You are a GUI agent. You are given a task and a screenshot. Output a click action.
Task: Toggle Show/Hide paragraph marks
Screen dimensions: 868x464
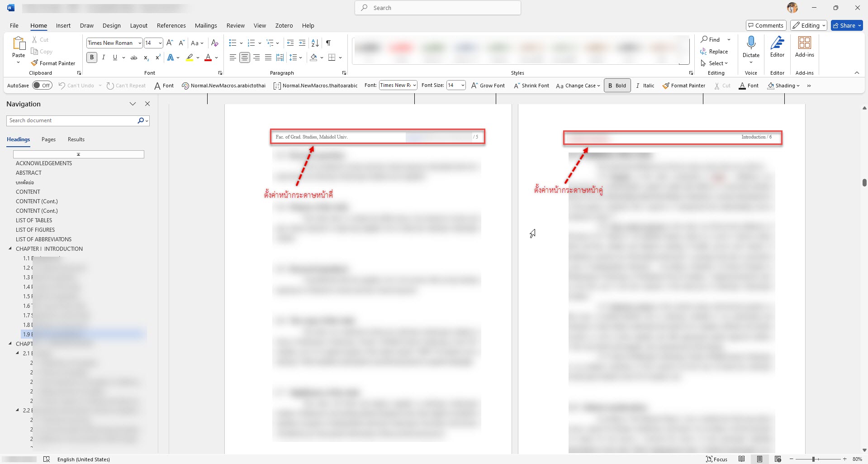328,43
